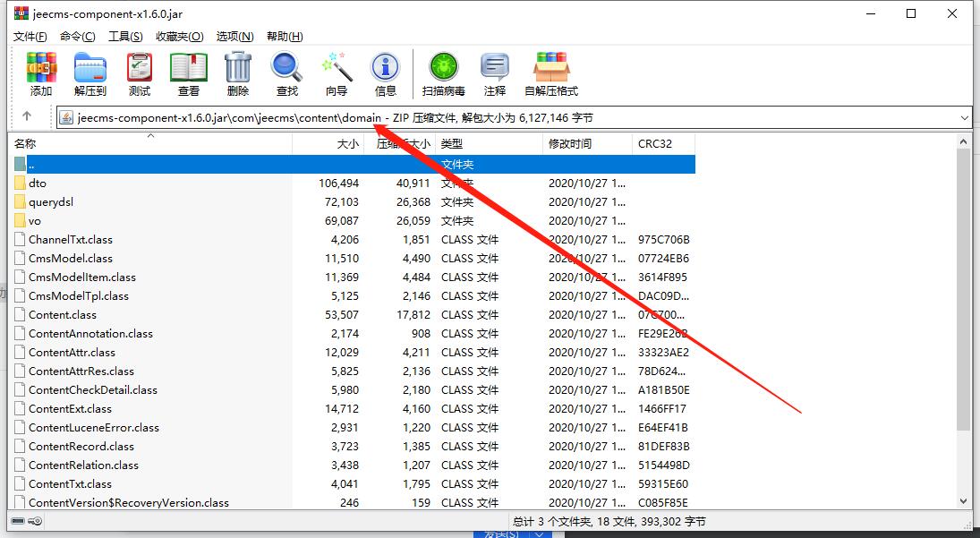
Task: Show archive 信息 (Info) icon
Action: 386,73
